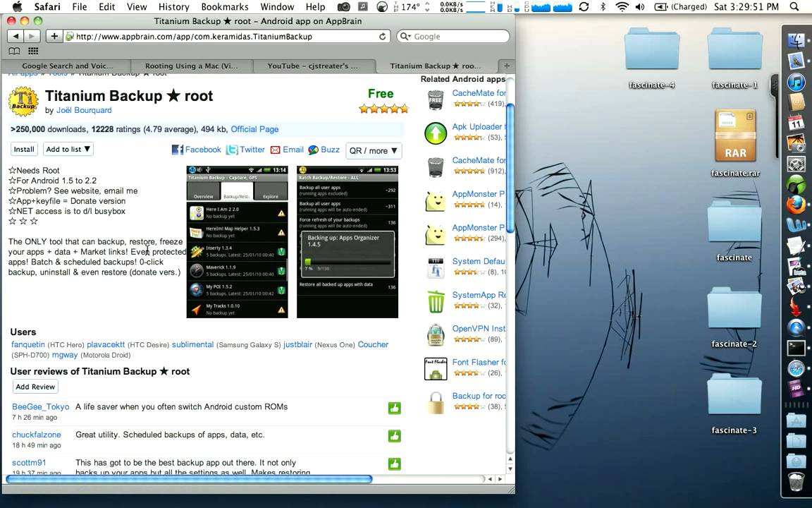Expand the Add to list dropdown

coord(68,150)
